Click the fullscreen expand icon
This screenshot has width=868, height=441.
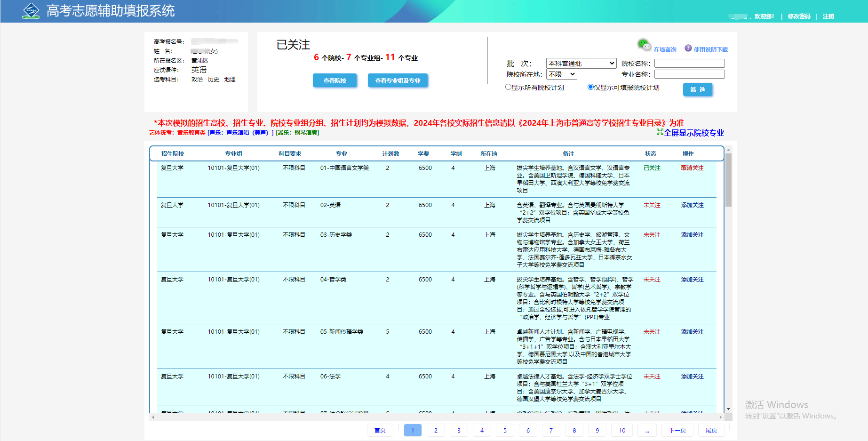(x=660, y=132)
